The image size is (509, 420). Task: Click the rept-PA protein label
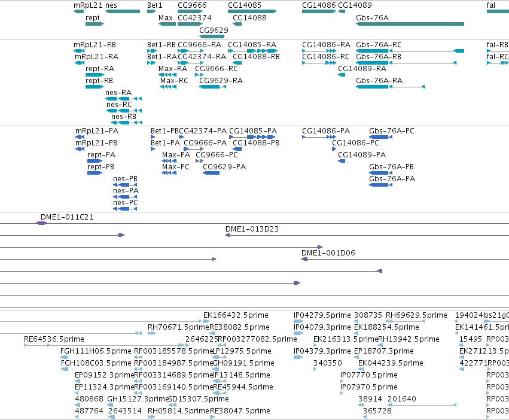tap(101, 155)
